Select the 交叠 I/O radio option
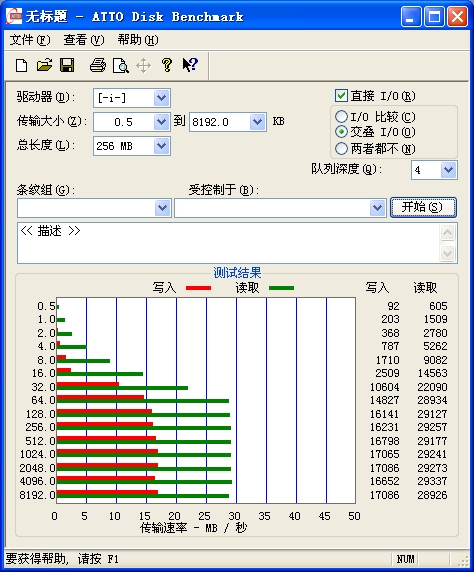Screen dimensions: 474x572 pos(341,131)
